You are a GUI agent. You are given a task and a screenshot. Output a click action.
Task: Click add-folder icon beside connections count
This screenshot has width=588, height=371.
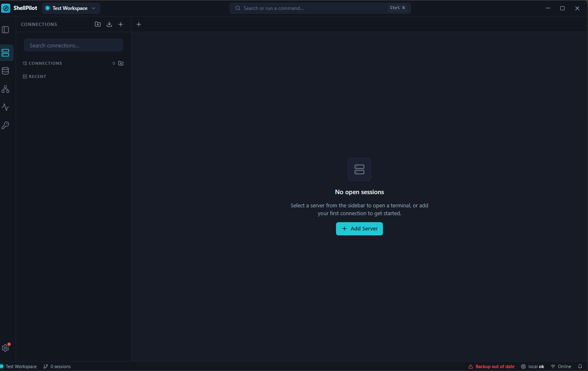(121, 63)
